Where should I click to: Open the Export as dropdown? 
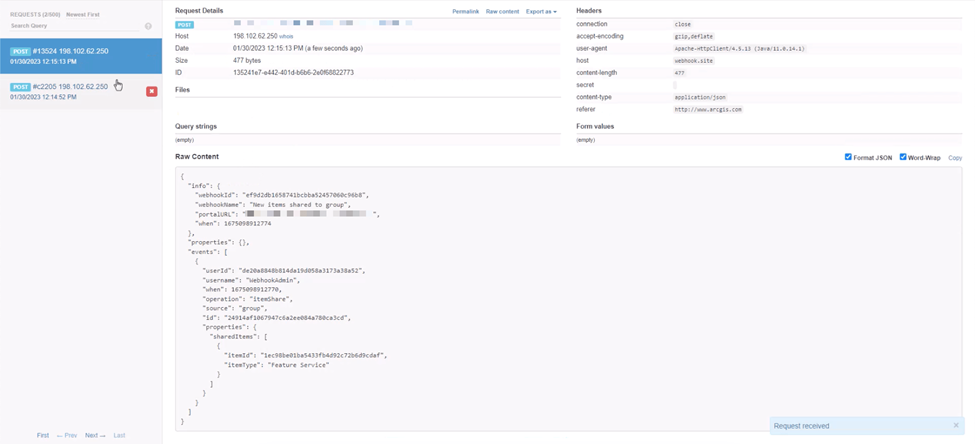pyautogui.click(x=541, y=11)
